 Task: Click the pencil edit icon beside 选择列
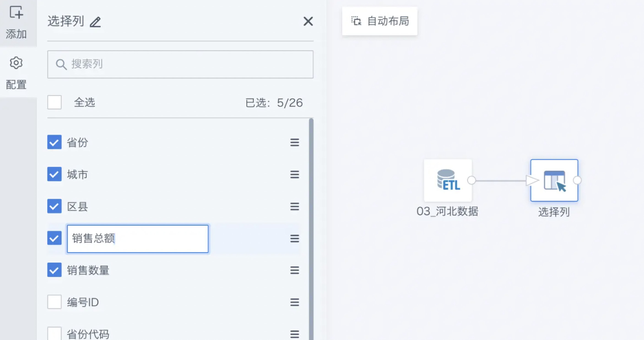pyautogui.click(x=95, y=22)
